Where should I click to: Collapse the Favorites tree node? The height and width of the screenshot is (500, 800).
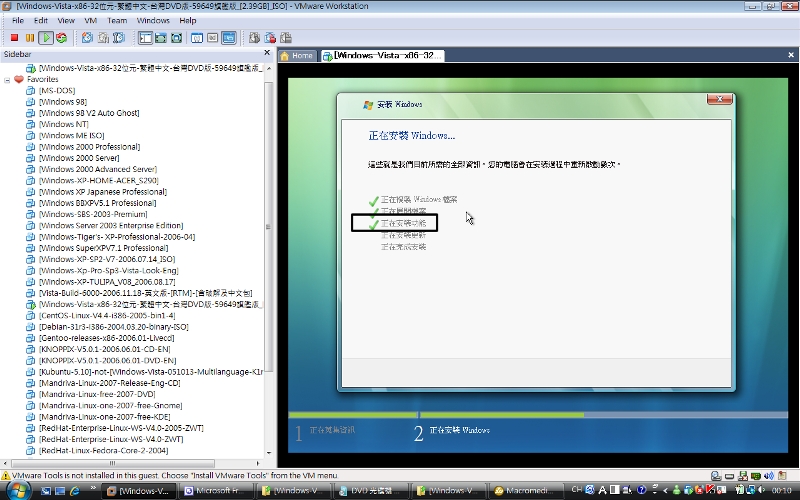[7, 79]
